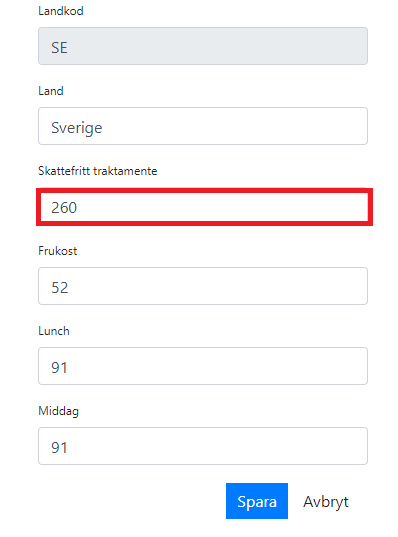Focus the Frukost amount field
398x537 pixels.
tap(203, 286)
